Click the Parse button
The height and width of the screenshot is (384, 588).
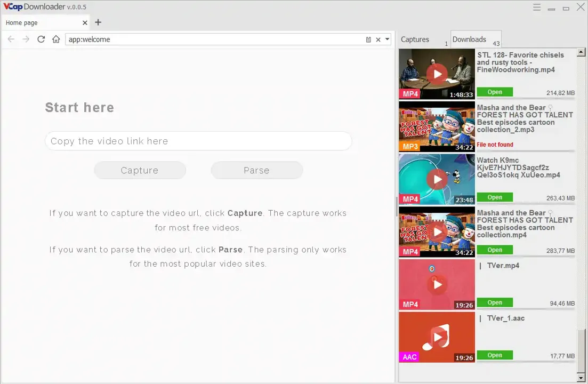tap(256, 170)
